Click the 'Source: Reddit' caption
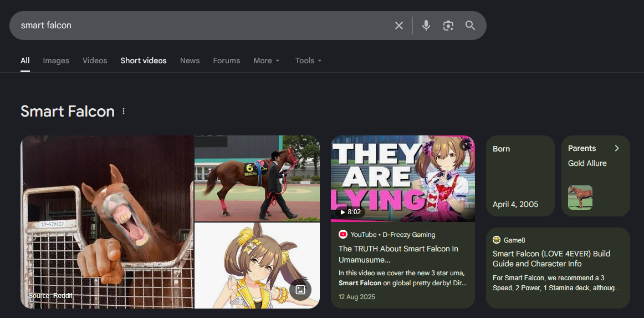The image size is (644, 318). 50,296
